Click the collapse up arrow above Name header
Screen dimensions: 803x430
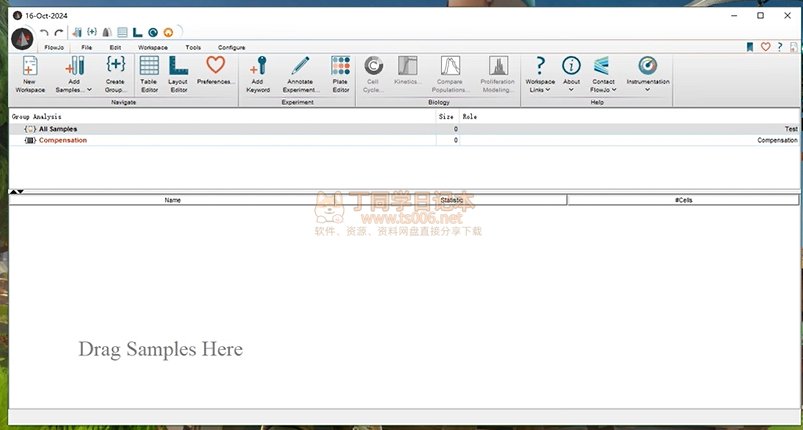[13, 192]
